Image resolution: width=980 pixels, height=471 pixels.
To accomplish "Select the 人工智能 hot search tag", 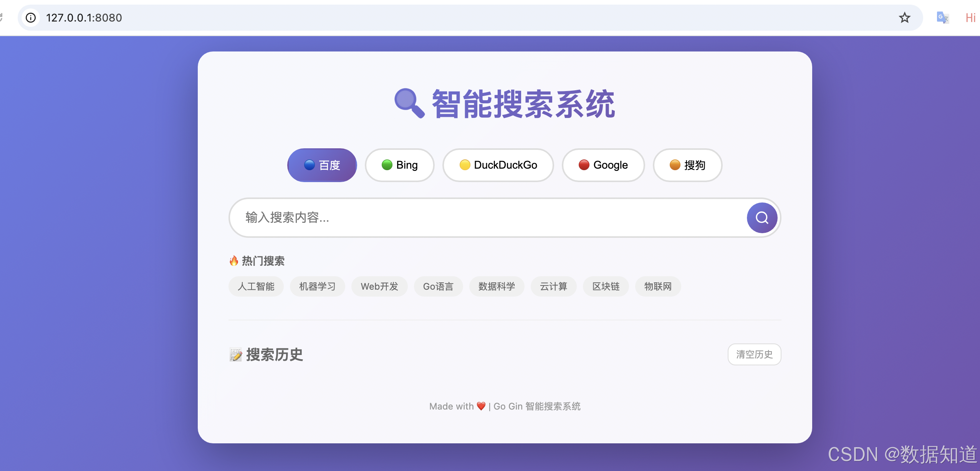I will (x=256, y=286).
